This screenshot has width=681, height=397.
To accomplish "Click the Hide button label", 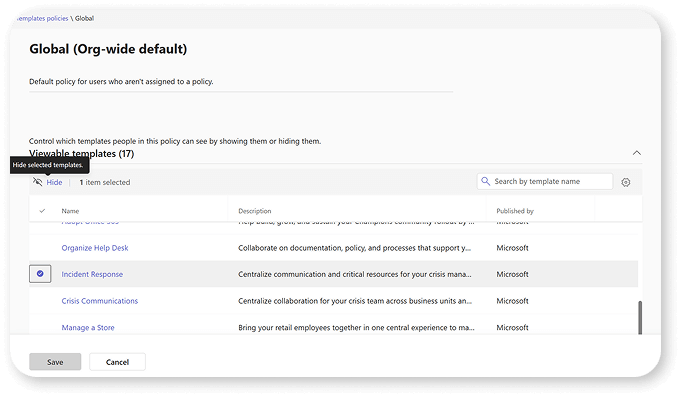I will (x=54, y=182).
